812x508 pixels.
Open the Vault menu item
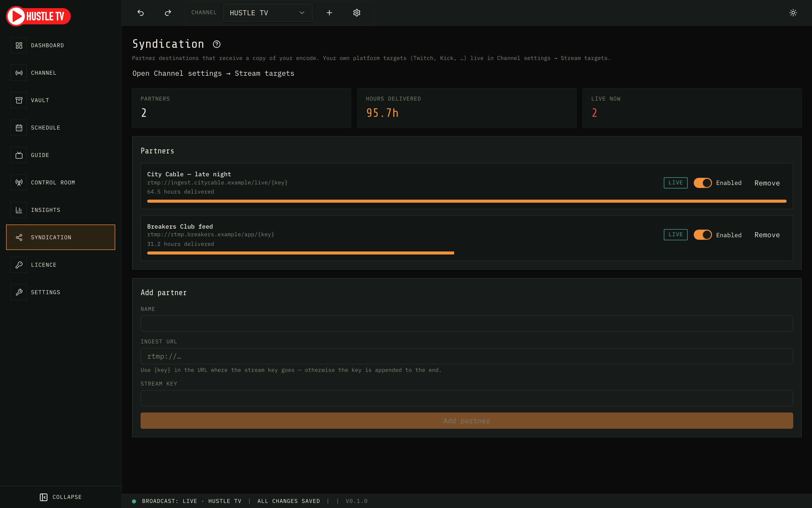point(60,100)
